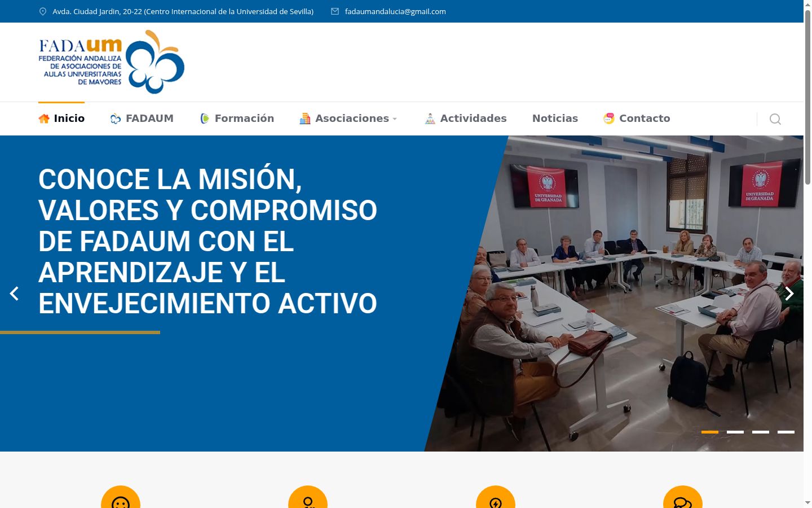Screen dimensions: 812x508
Task: Select the second slide indicator
Action: click(735, 432)
